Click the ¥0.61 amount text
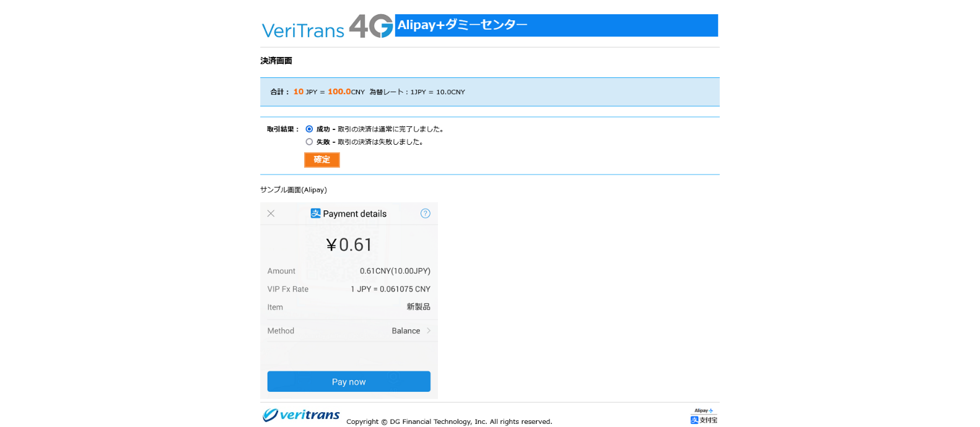This screenshot has height=427, width=980. [349, 245]
